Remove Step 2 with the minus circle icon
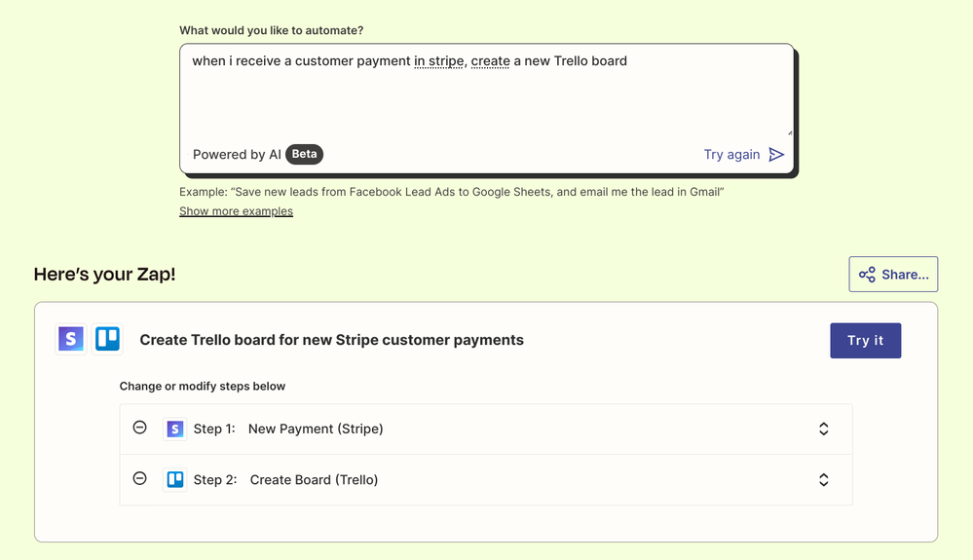This screenshot has height=560, width=973. click(139, 478)
